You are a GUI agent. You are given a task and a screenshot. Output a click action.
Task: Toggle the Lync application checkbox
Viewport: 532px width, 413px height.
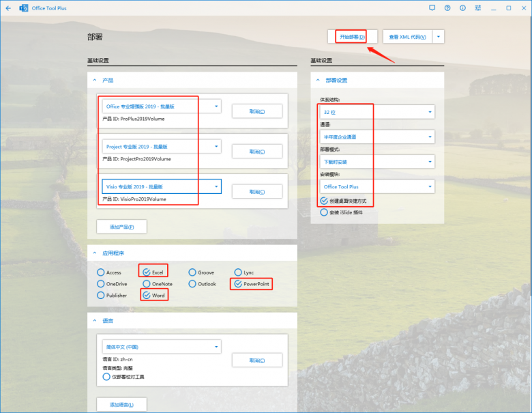pos(238,272)
